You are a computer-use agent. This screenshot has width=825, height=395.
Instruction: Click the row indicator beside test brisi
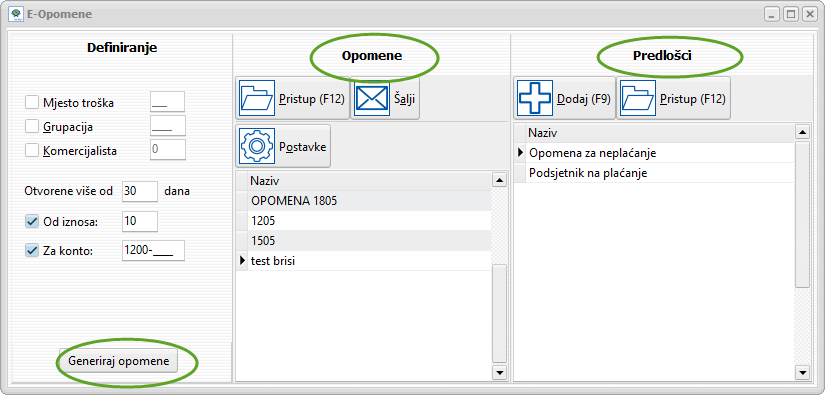pos(242,261)
